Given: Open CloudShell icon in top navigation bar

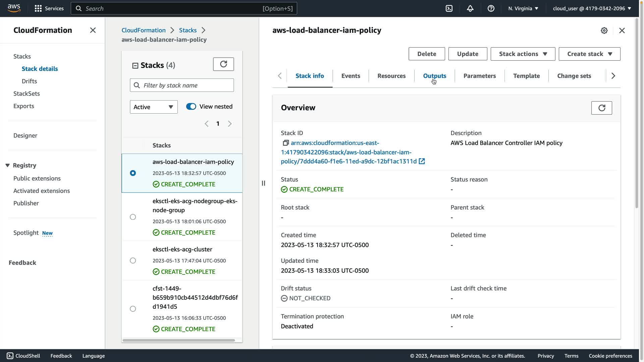Looking at the screenshot, I should [449, 8].
